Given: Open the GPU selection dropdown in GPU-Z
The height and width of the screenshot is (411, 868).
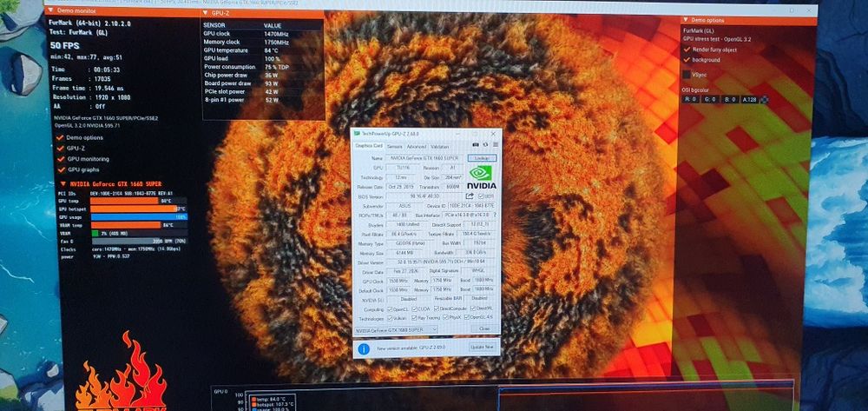Looking at the screenshot, I should (x=396, y=329).
